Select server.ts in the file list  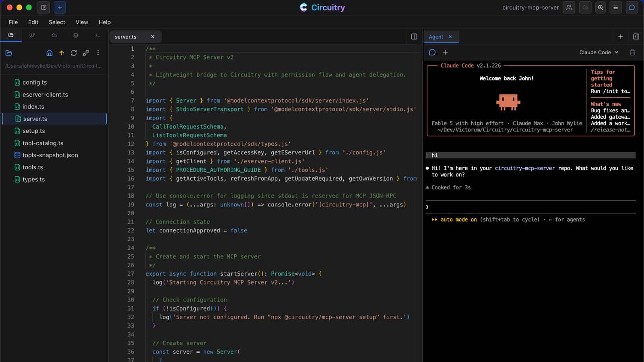click(x=54, y=119)
